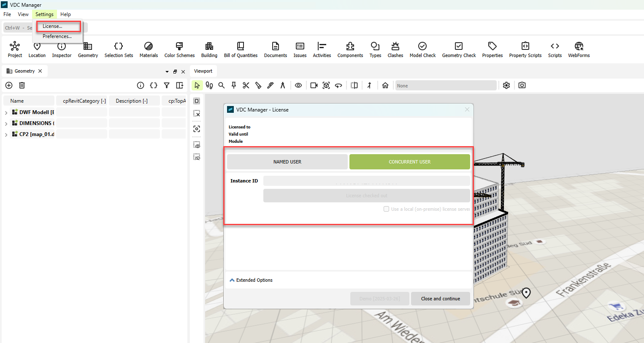The width and height of the screenshot is (644, 343).
Task: Expand the DWF Modell tree node
Action: 6,112
